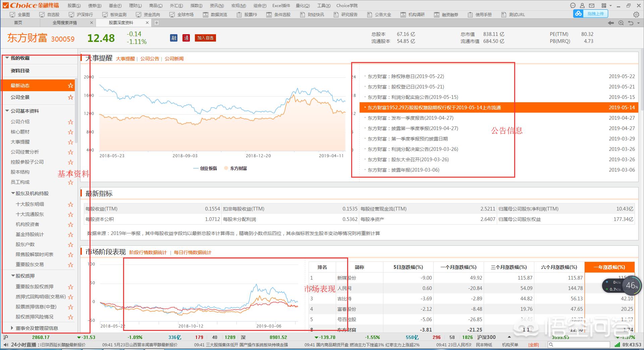Toggle favorite star for 股东户数
This screenshot has height=350, width=644.
coord(70,245)
